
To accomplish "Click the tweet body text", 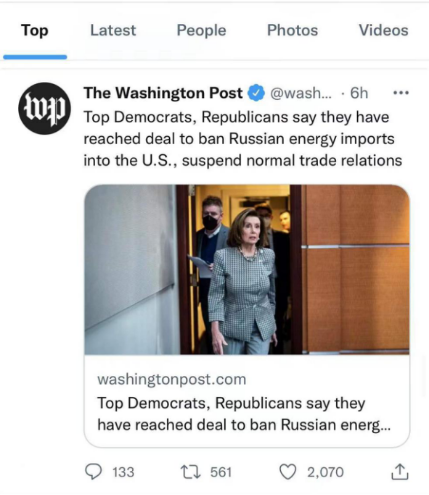I will [x=243, y=139].
